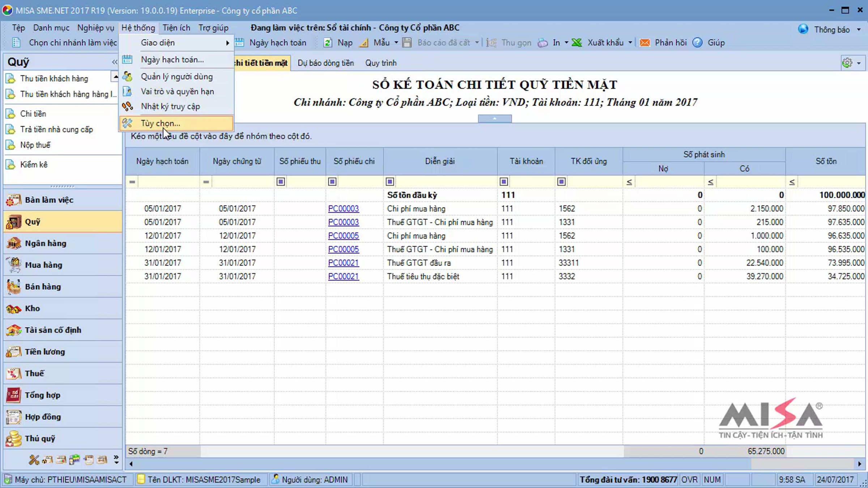The height and width of the screenshot is (488, 868).
Task: Switch to Dự báo dòng tiền tab
Action: (x=325, y=63)
